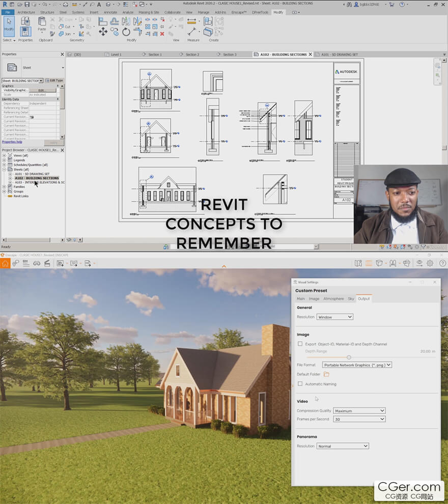The image size is (448, 504).
Task: Expand the Groups tree node
Action: point(4,191)
